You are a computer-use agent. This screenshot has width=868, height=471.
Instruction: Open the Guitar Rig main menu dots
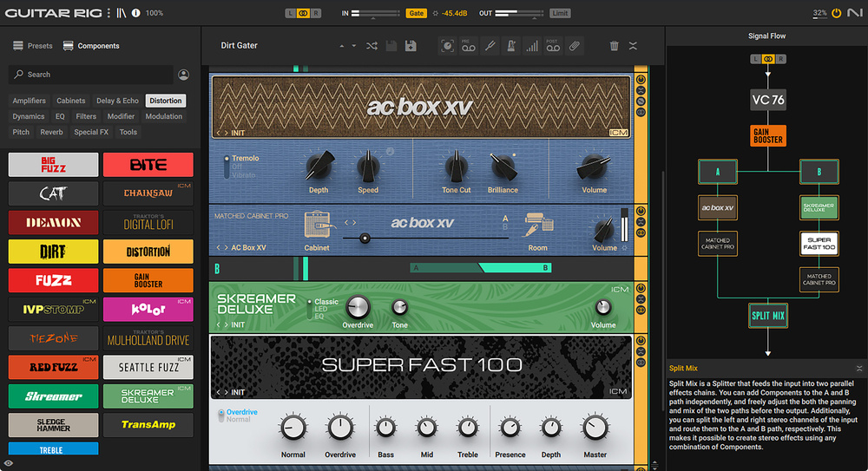pos(108,13)
